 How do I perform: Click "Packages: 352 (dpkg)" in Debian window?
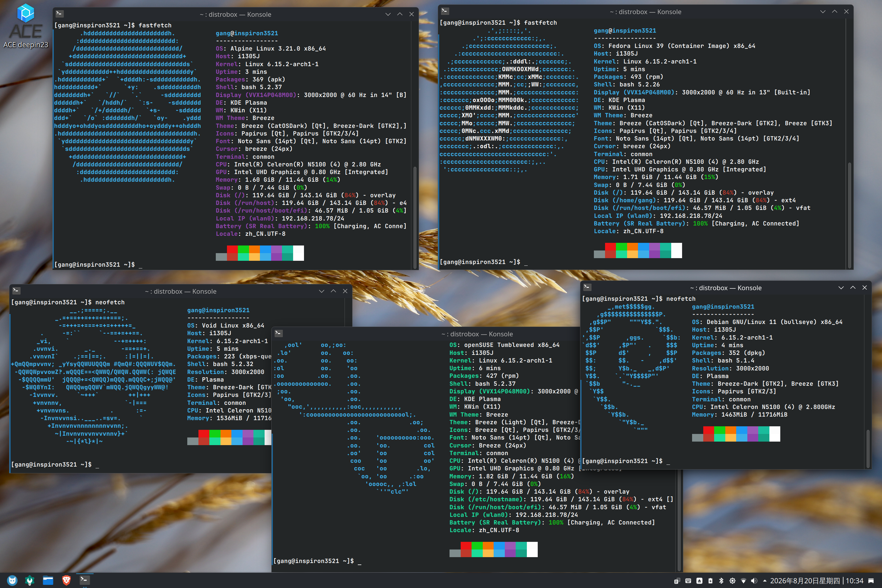click(x=728, y=353)
